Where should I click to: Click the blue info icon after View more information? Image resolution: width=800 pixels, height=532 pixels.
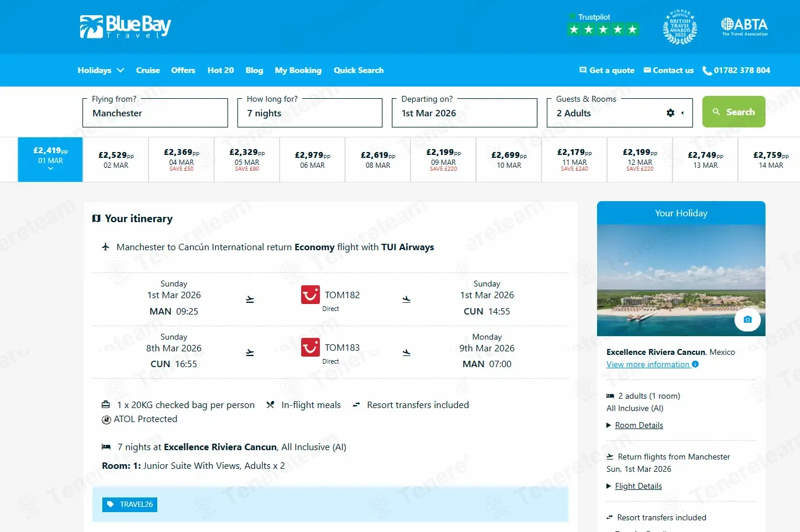(x=695, y=364)
